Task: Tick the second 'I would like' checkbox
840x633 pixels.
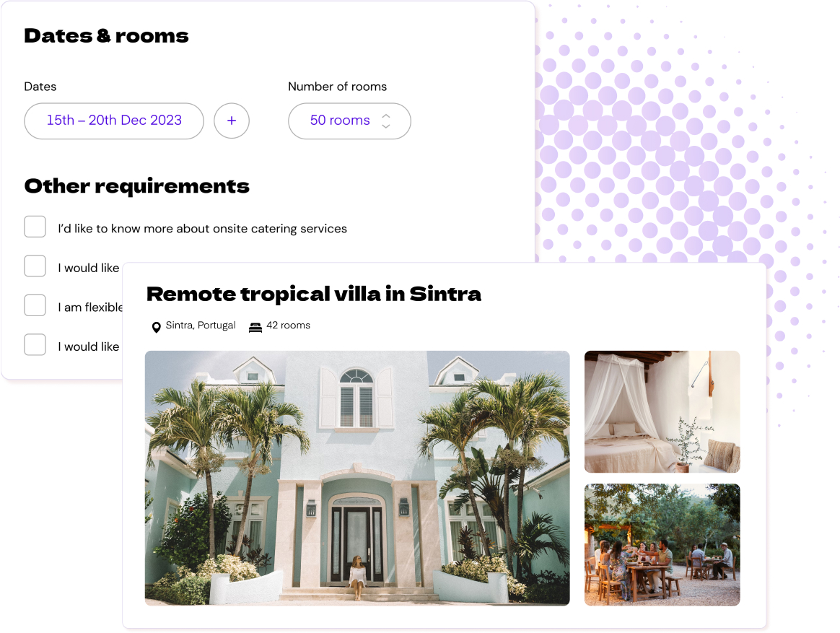Action: click(35, 266)
